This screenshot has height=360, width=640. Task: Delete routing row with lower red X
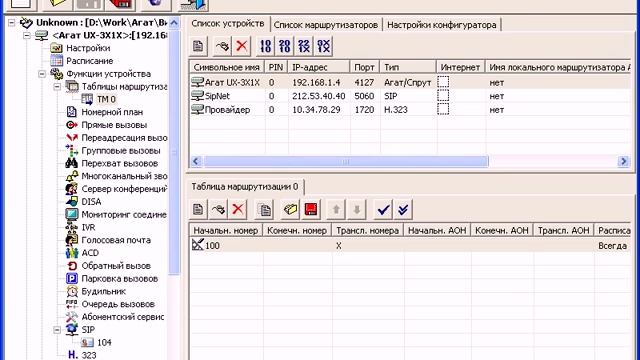point(238,209)
